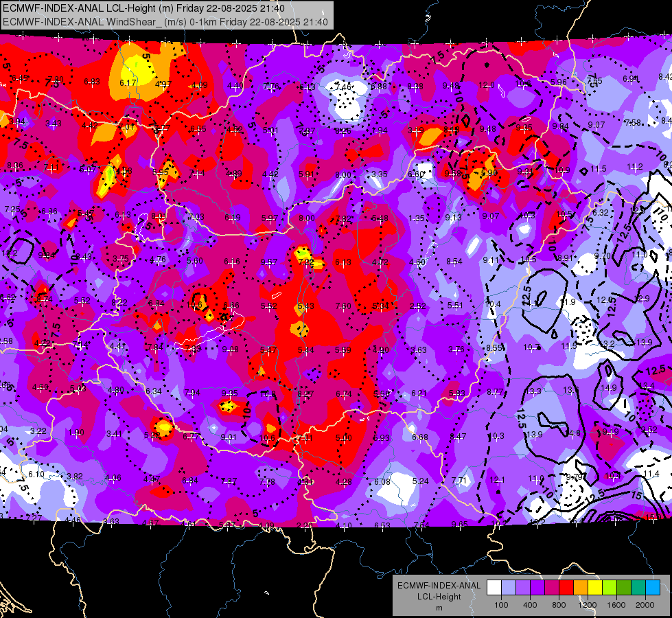
Task: Click the grid value '1.90'
Action: [76, 433]
